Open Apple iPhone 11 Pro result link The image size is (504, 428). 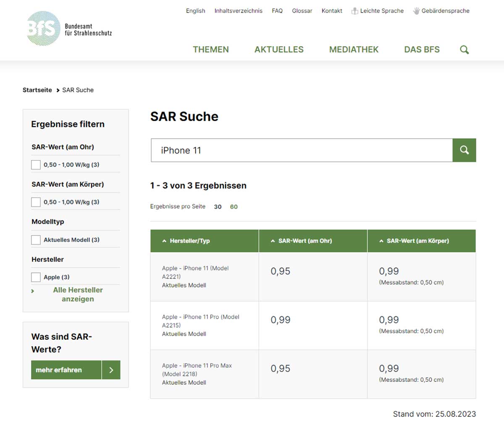click(200, 321)
